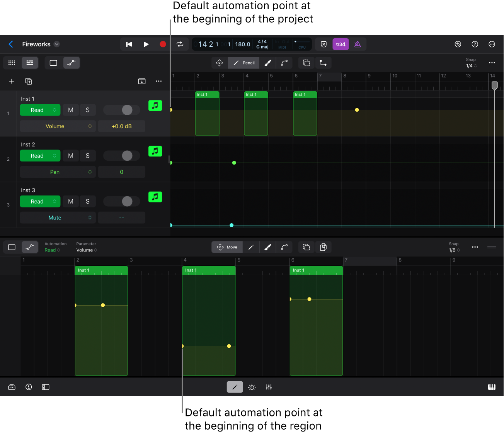Jump to the beginning of the project
Image resolution: width=504 pixels, height=435 pixels.
click(129, 44)
